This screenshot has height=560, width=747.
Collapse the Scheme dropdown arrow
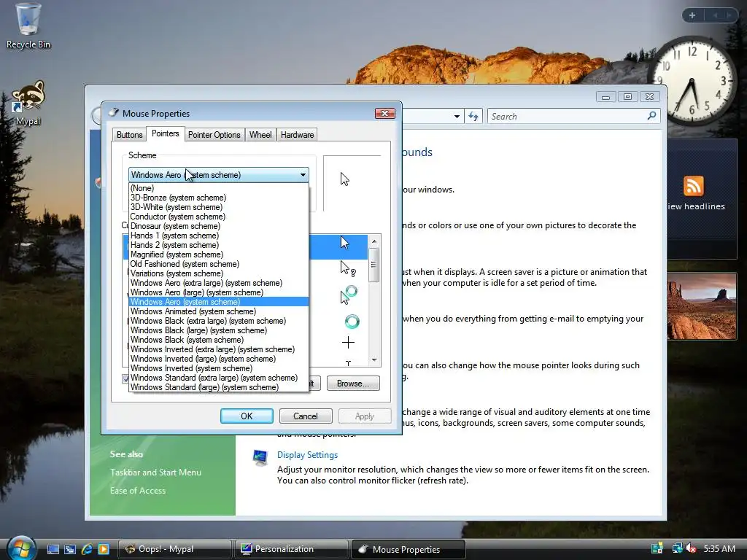303,175
